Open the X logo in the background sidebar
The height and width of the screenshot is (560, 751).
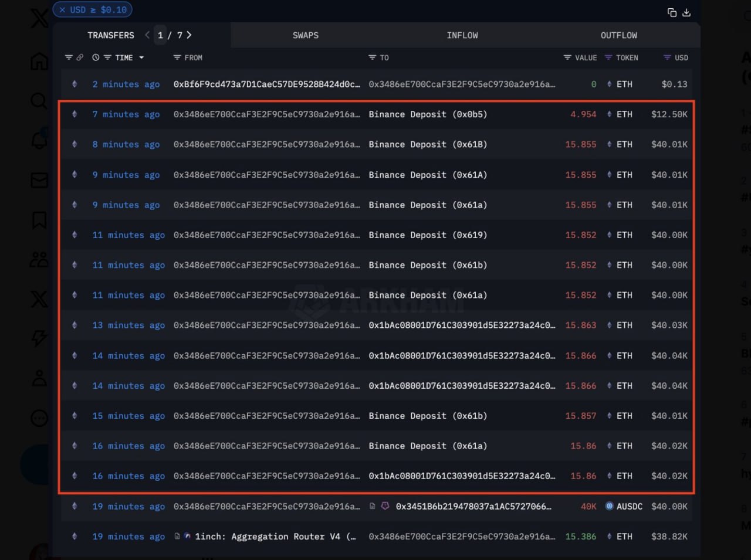click(x=39, y=18)
